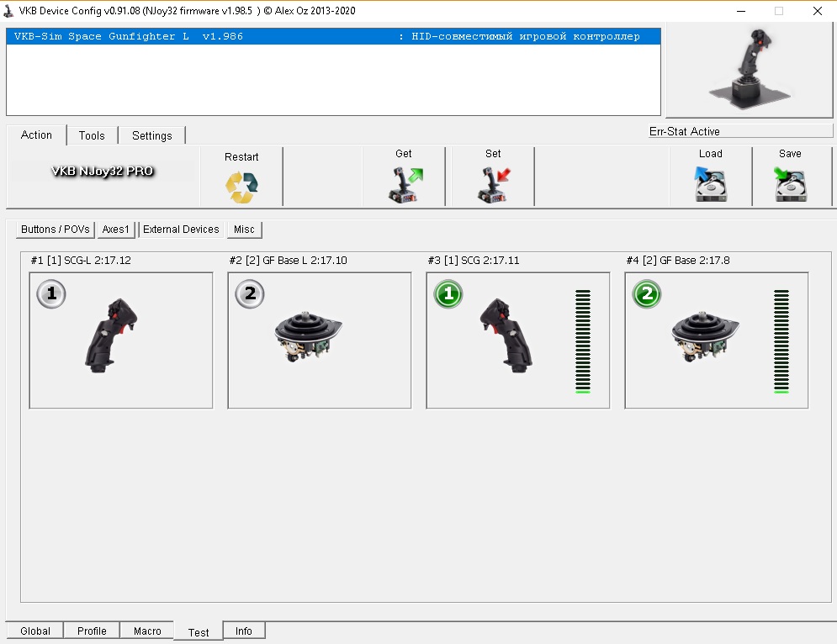
Task: Select VKB-Sim Space Gunfighter L device row
Action: coord(334,36)
